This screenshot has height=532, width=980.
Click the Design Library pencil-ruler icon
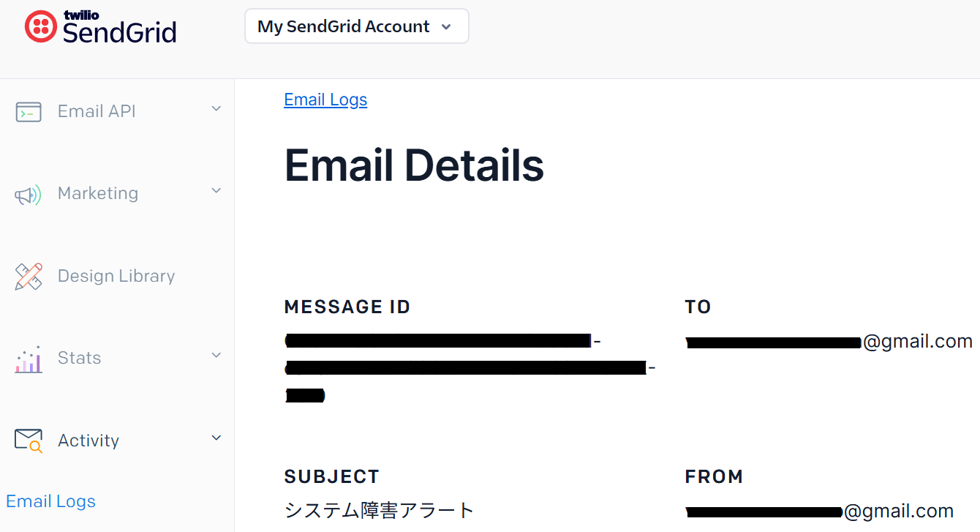coord(29,277)
